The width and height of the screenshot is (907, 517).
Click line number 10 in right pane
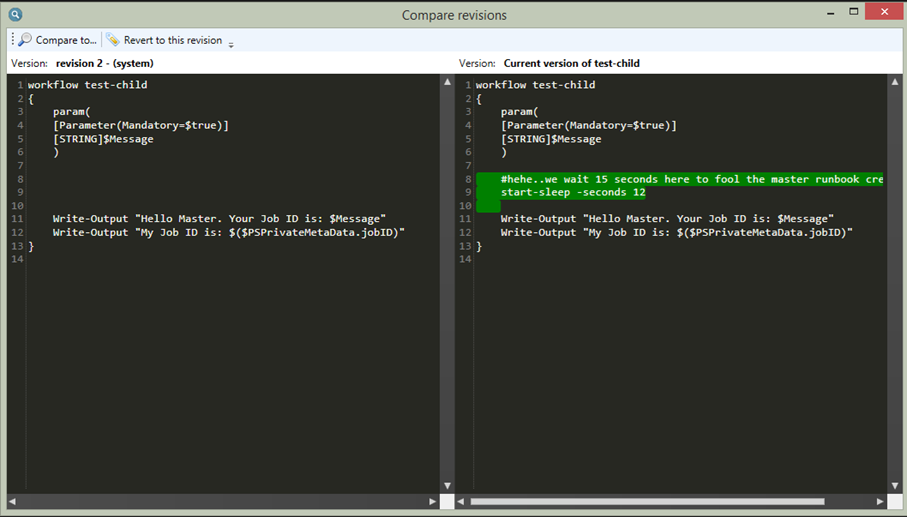click(465, 206)
